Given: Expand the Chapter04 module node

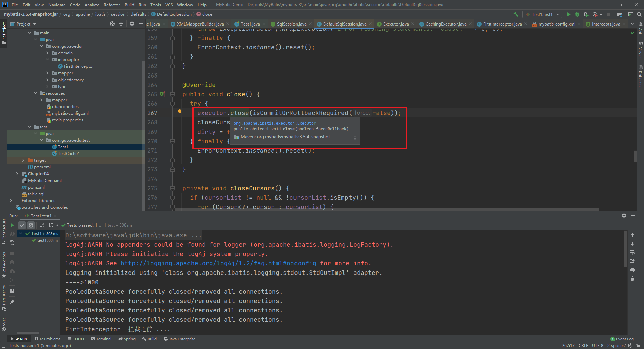Looking at the screenshot, I should (17, 173).
